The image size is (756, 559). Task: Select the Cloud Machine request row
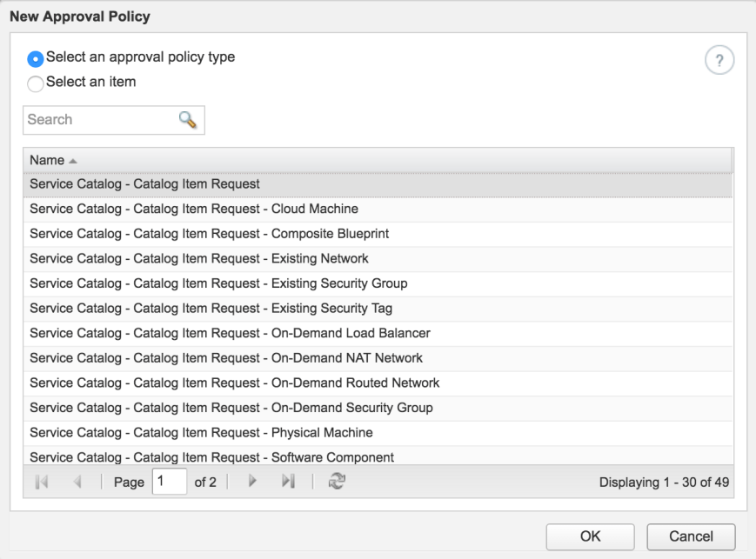click(193, 210)
